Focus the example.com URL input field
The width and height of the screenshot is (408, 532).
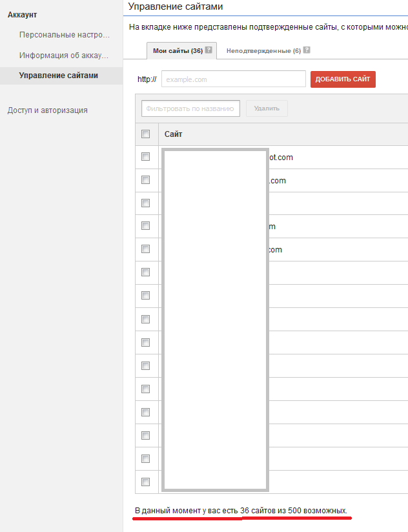pyautogui.click(x=233, y=79)
